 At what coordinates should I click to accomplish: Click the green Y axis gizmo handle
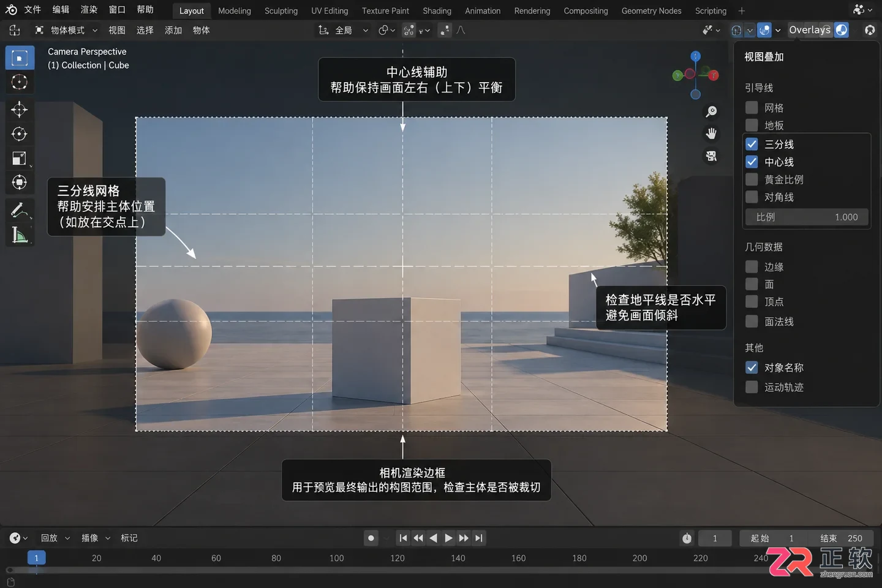tap(677, 75)
